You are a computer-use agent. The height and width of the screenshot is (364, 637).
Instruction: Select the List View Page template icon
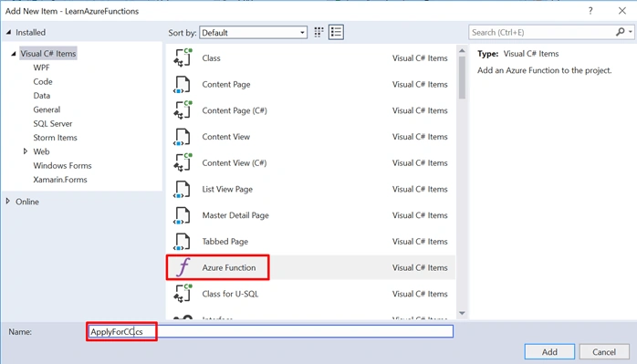(x=183, y=189)
